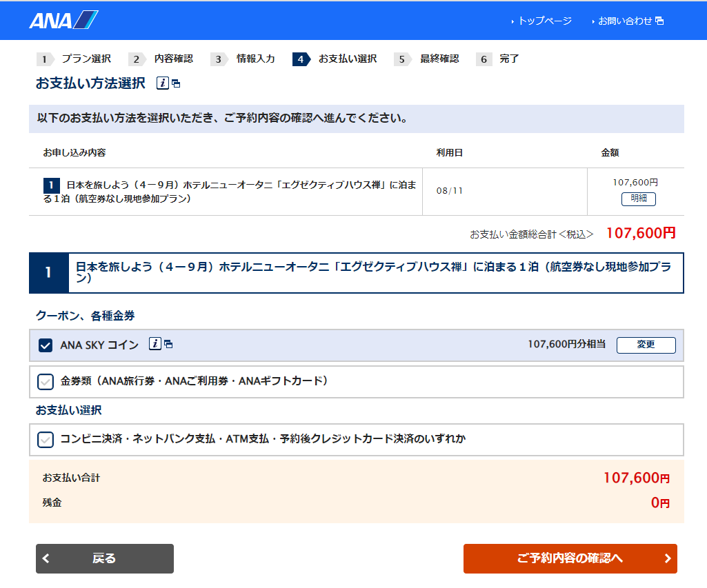
Task: Open the 明細 details button
Action: (639, 199)
